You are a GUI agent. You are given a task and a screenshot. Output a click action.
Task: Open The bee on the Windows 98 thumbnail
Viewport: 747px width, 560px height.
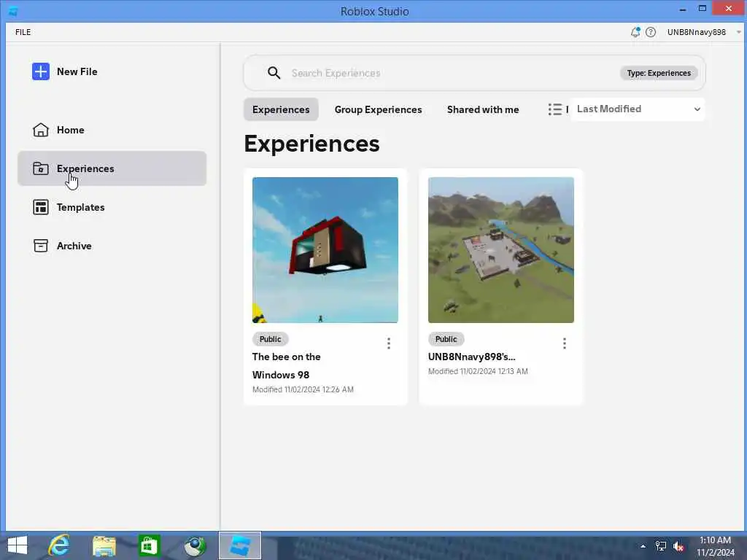click(325, 250)
